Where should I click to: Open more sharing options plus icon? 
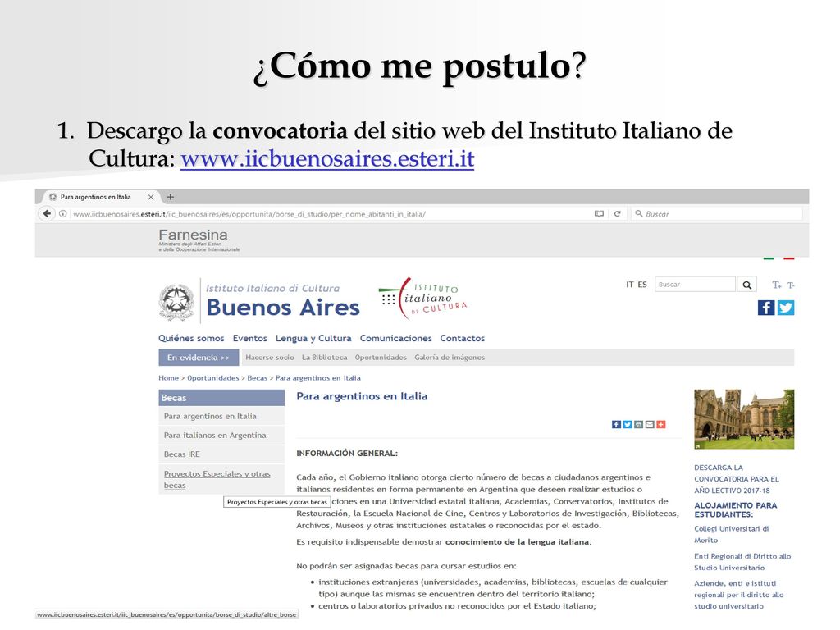[661, 424]
